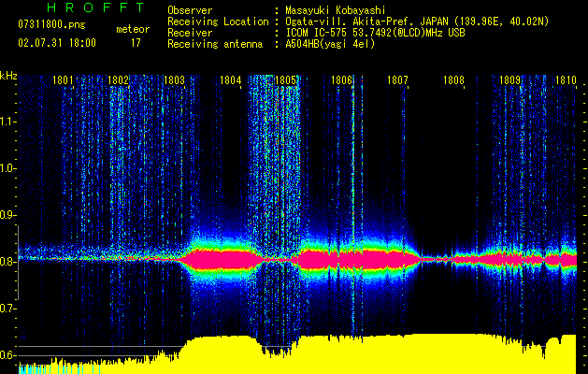Click the meteor count value 17
Viewport: 588px width, 374px height.
coord(136,43)
